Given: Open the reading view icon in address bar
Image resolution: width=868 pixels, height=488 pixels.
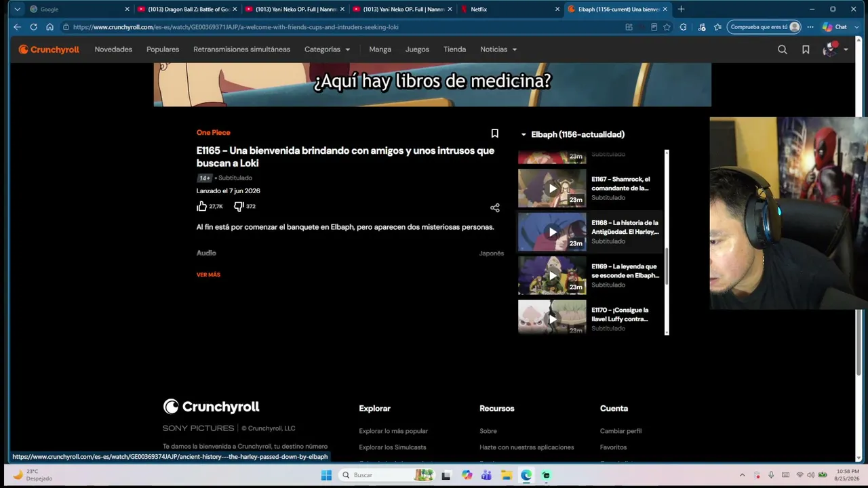Looking at the screenshot, I should pos(654,27).
